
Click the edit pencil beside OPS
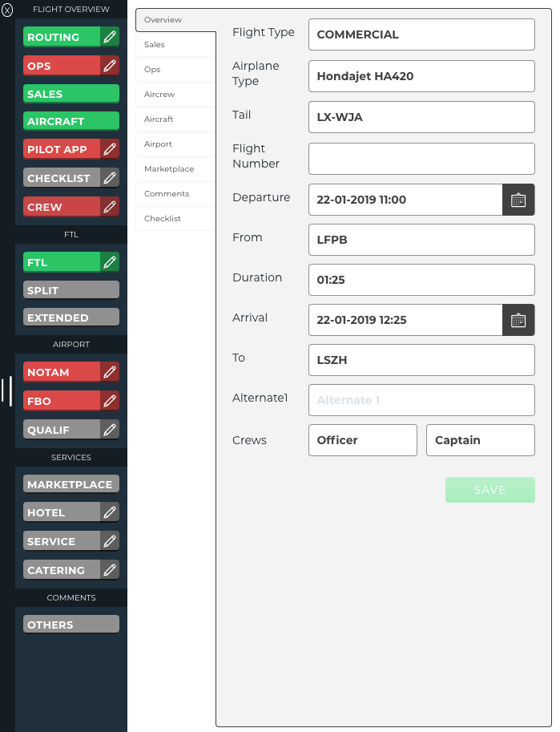pos(110,66)
